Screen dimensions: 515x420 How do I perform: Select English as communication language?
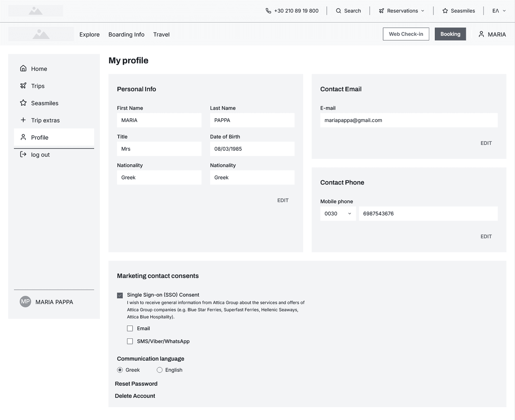(x=160, y=370)
